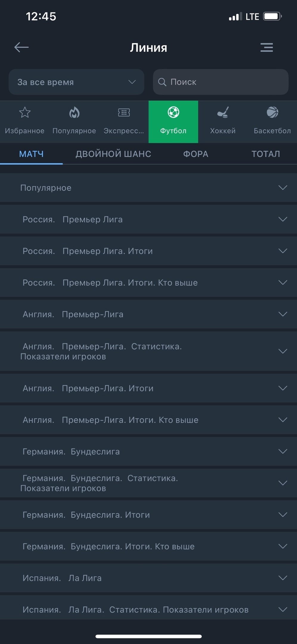The height and width of the screenshot is (644, 297).
Task: Switch to the МАТЧ tab
Action: [x=31, y=154]
